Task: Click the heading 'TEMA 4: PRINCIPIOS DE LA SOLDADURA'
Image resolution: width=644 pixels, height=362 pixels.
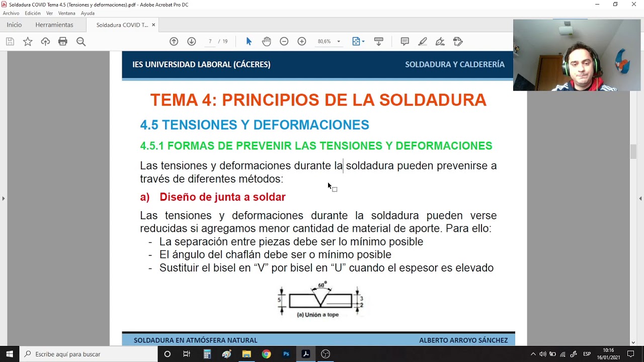Action: coord(318,100)
